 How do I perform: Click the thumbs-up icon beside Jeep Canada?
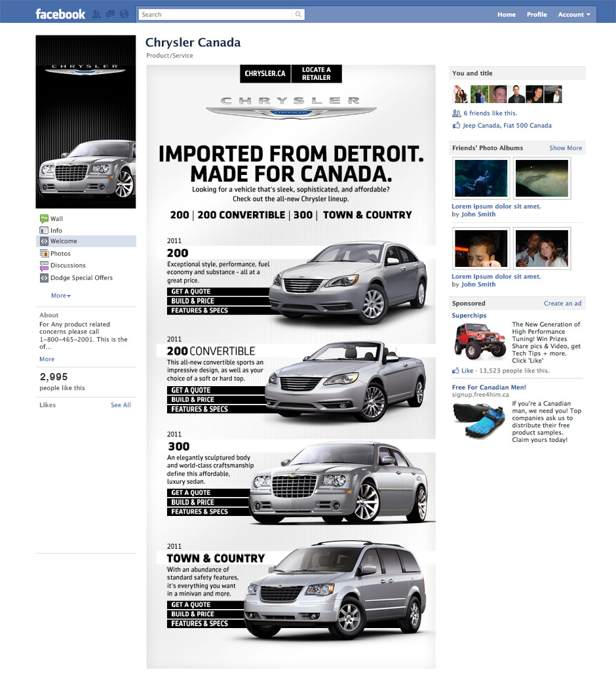click(x=457, y=125)
